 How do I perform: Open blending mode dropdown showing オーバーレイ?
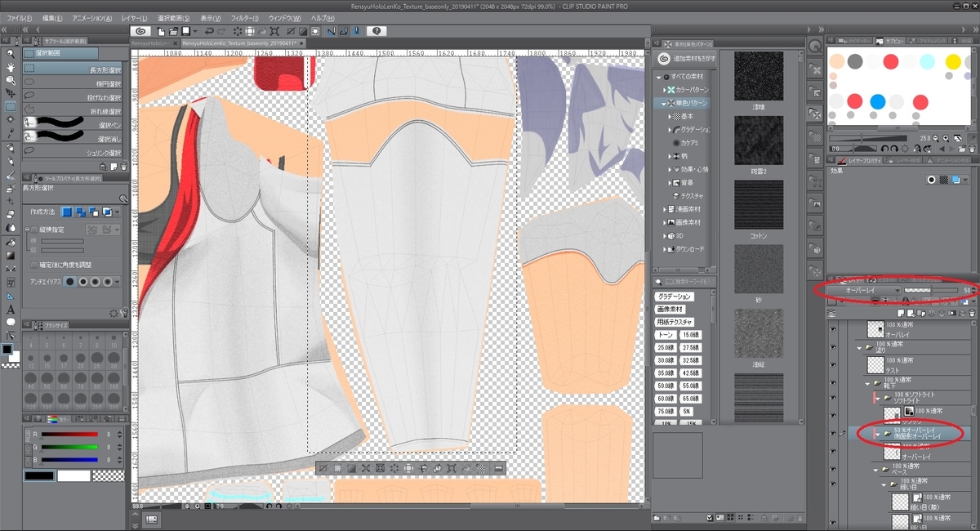coord(862,290)
